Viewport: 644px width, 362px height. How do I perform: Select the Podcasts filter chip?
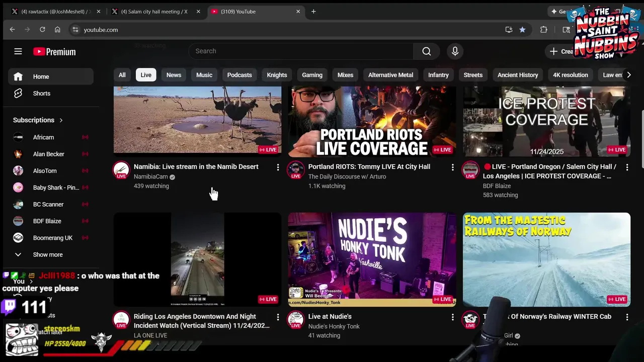coord(239,75)
